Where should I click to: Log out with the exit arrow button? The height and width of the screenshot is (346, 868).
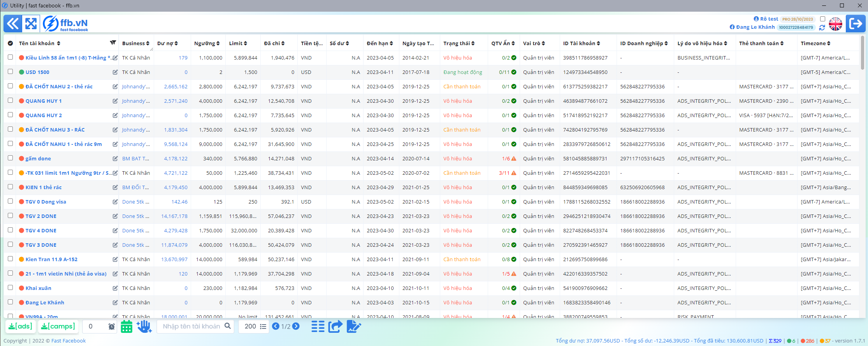pyautogui.click(x=856, y=24)
